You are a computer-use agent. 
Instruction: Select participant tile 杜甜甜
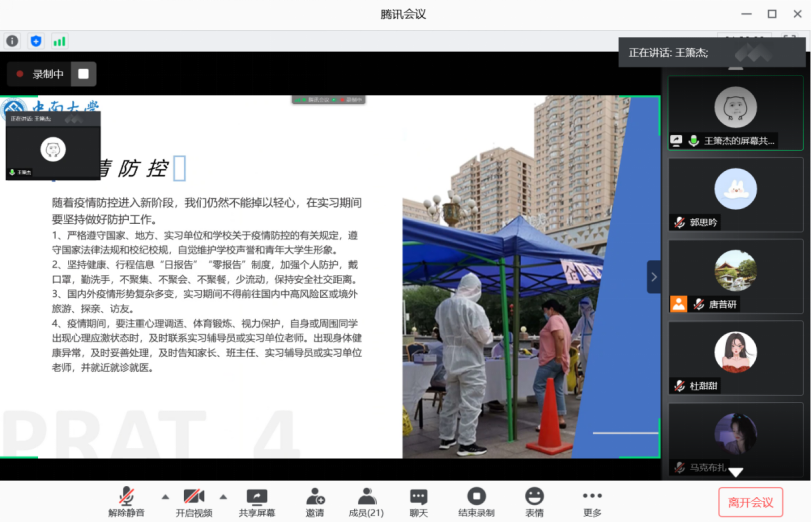tap(735, 358)
